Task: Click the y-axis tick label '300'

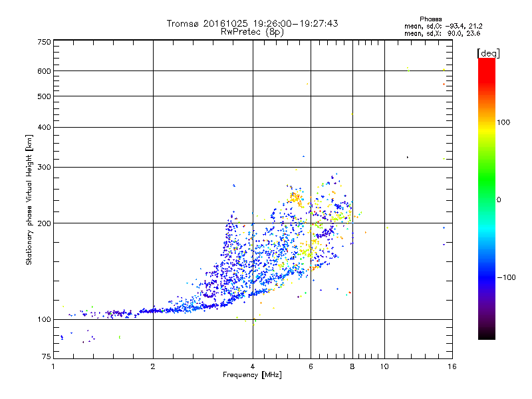Action: click(x=44, y=168)
